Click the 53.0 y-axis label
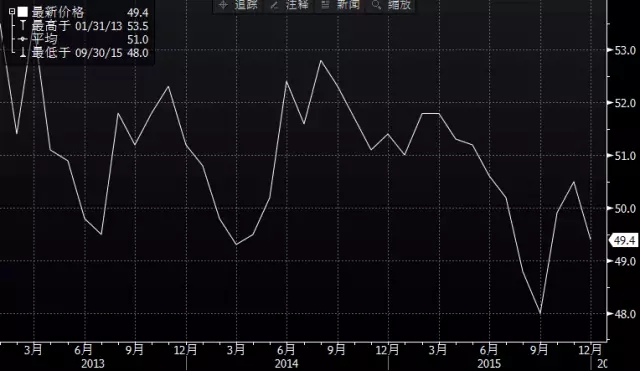 coord(624,50)
